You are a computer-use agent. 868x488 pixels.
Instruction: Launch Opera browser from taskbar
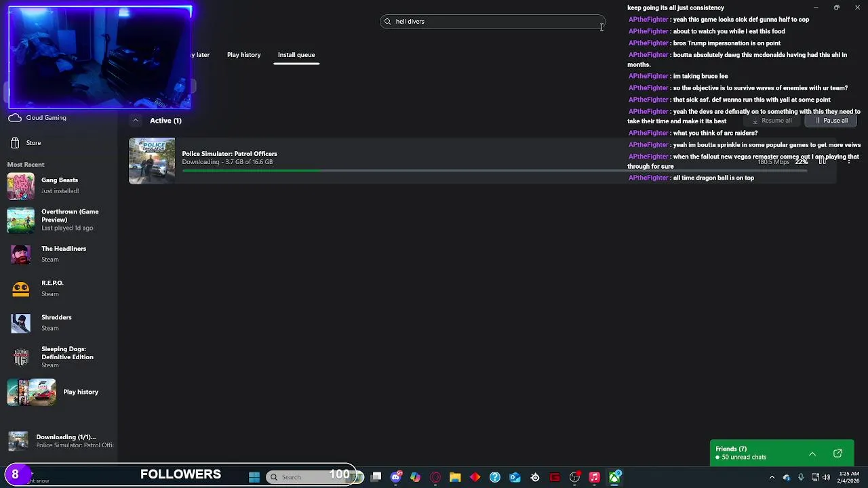(435, 477)
